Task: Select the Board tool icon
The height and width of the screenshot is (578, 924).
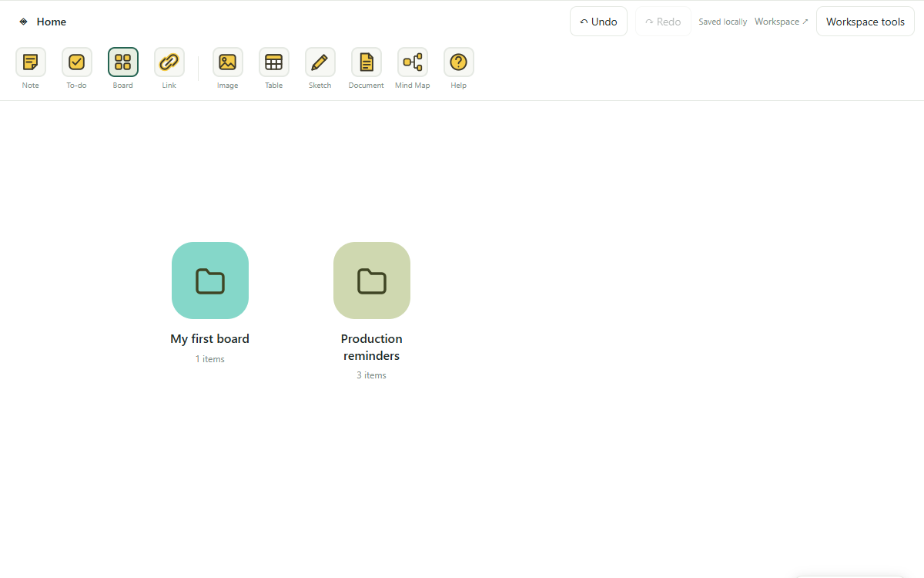Action: coord(123,62)
